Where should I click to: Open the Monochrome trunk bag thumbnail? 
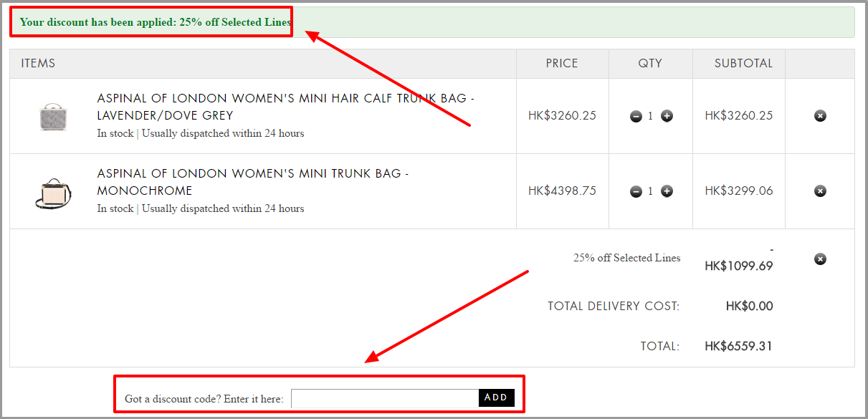click(x=54, y=193)
